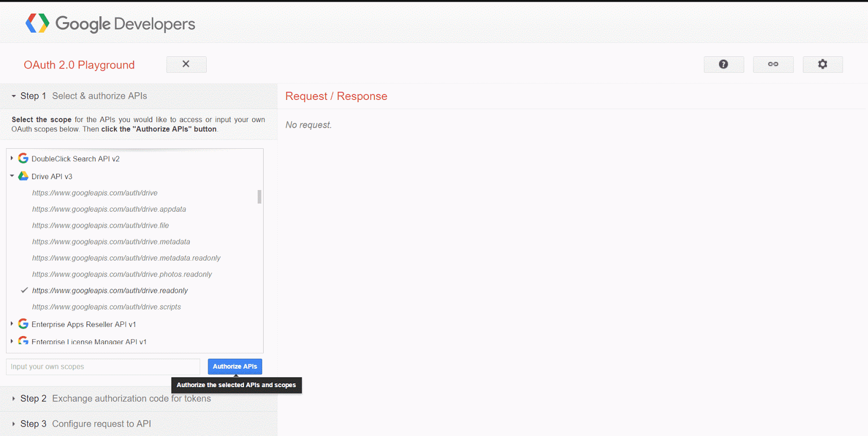The width and height of the screenshot is (868, 436).
Task: Select the auth/drive.scripts scope
Action: (106, 307)
